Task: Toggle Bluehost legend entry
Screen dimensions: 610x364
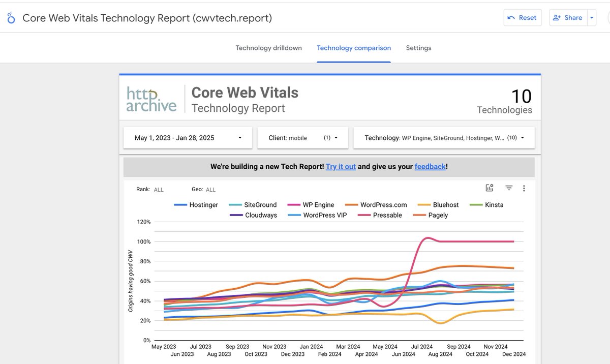Action: tap(438, 205)
